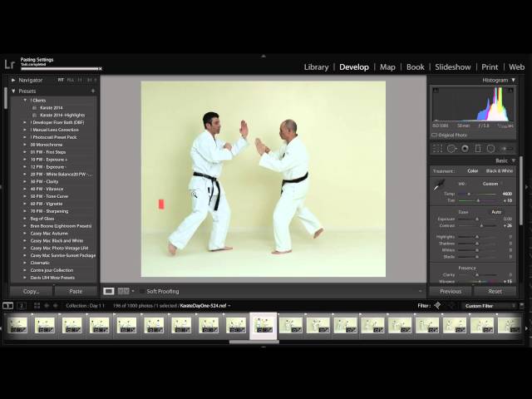Viewport: 532px width, 399px height.
Task: Go back with the filmstrip left arrow
Action: tap(47, 306)
